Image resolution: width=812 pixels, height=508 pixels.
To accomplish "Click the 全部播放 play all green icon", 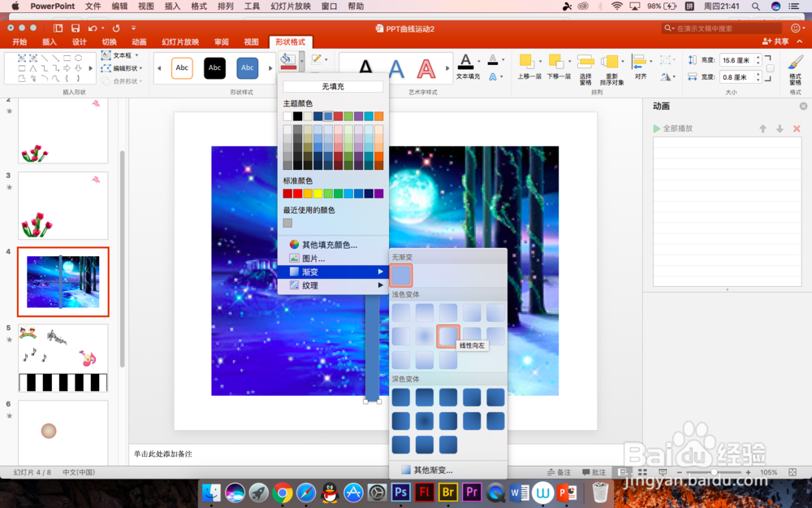I will 657,128.
